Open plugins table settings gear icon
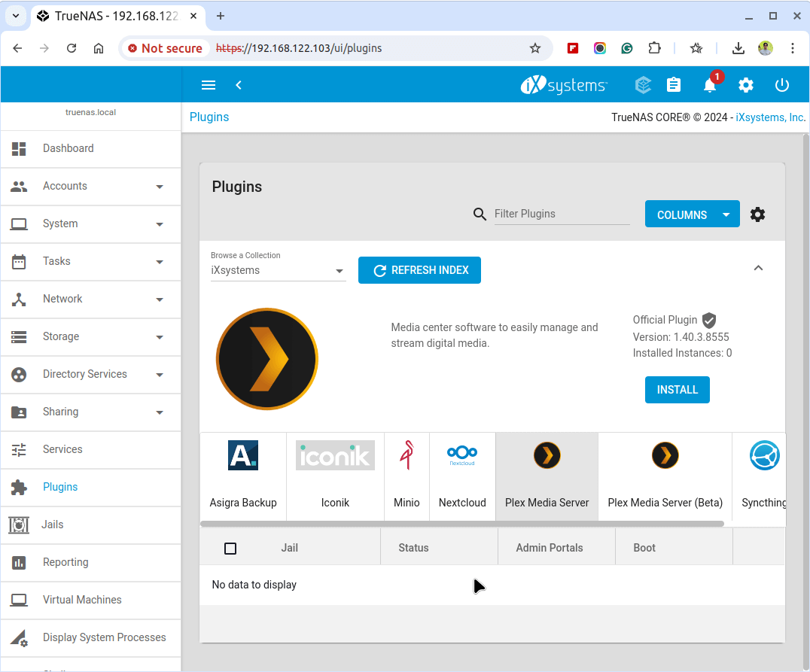Image resolution: width=810 pixels, height=672 pixels. click(757, 214)
